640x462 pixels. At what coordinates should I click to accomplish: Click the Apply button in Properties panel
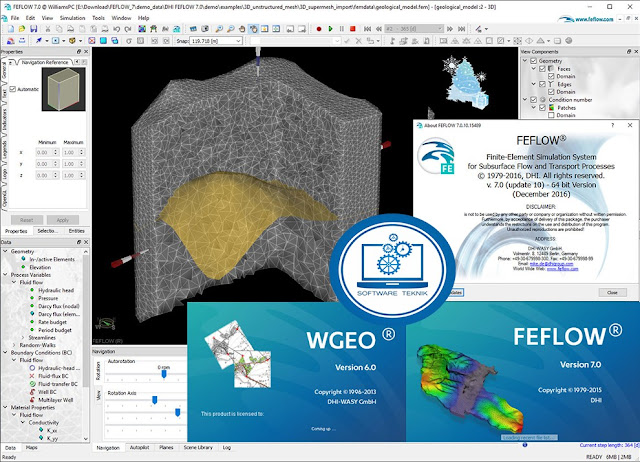coord(62,220)
